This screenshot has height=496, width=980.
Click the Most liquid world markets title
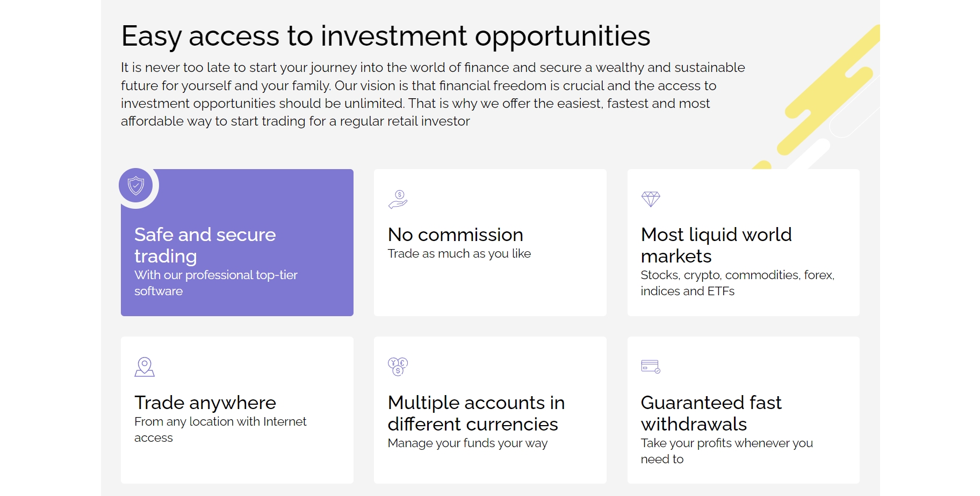pos(716,245)
